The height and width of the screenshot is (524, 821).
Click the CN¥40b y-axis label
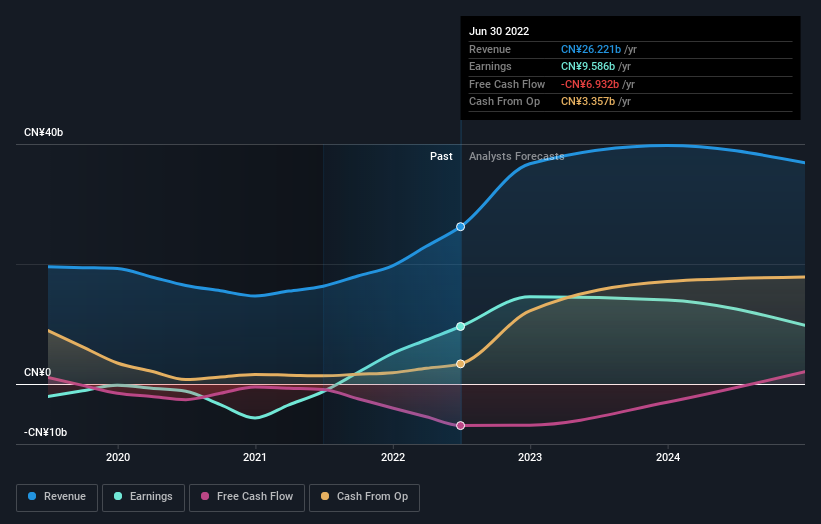click(x=43, y=132)
